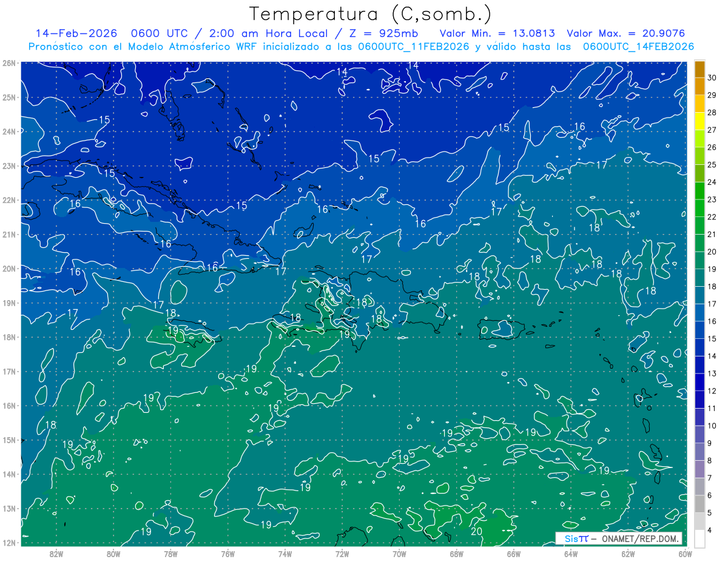This screenshot has width=728, height=562.
Task: Click the "25N" latitude axis label
Action: 8,98
